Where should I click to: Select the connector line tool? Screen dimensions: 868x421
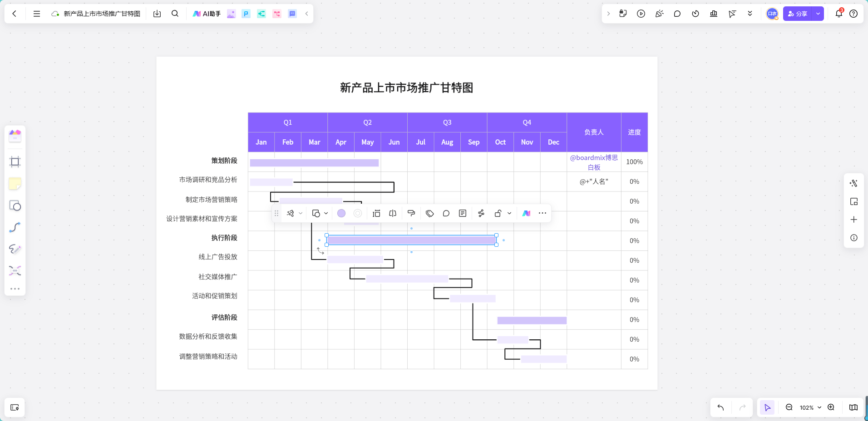coord(15,227)
